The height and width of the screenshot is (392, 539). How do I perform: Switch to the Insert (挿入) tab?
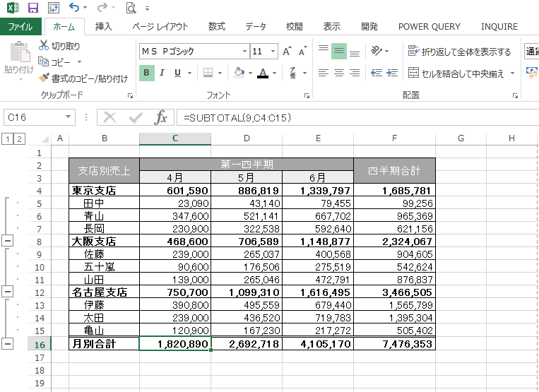pyautogui.click(x=103, y=26)
